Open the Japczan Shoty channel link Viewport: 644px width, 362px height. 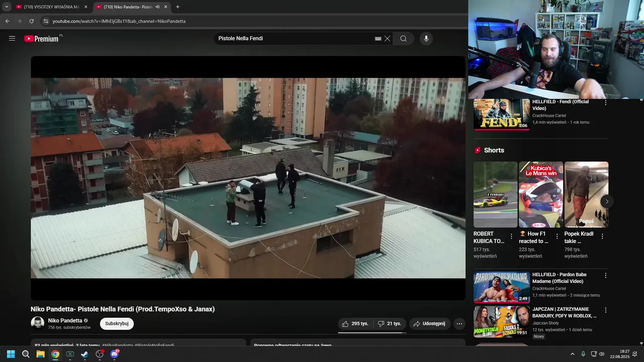[545, 323]
